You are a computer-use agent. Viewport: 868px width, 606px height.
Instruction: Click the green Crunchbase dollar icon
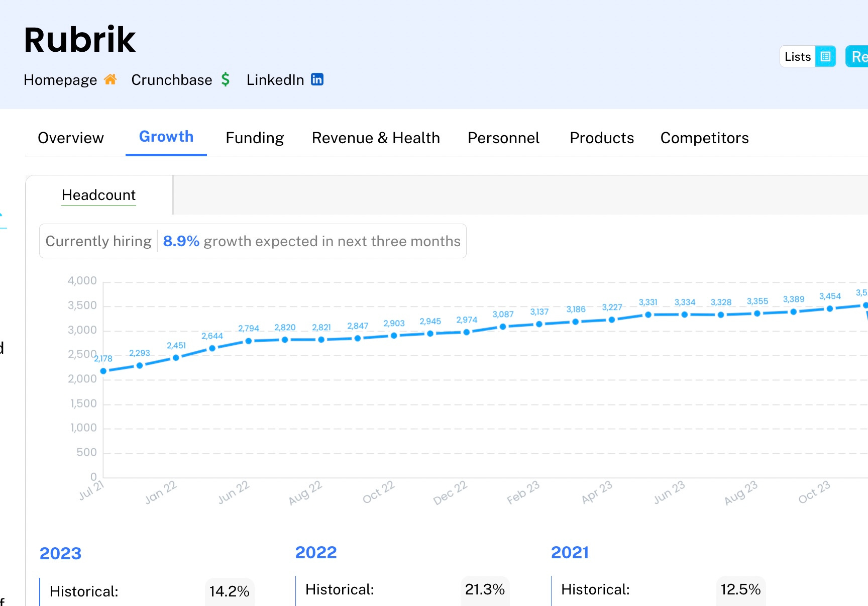coord(226,79)
